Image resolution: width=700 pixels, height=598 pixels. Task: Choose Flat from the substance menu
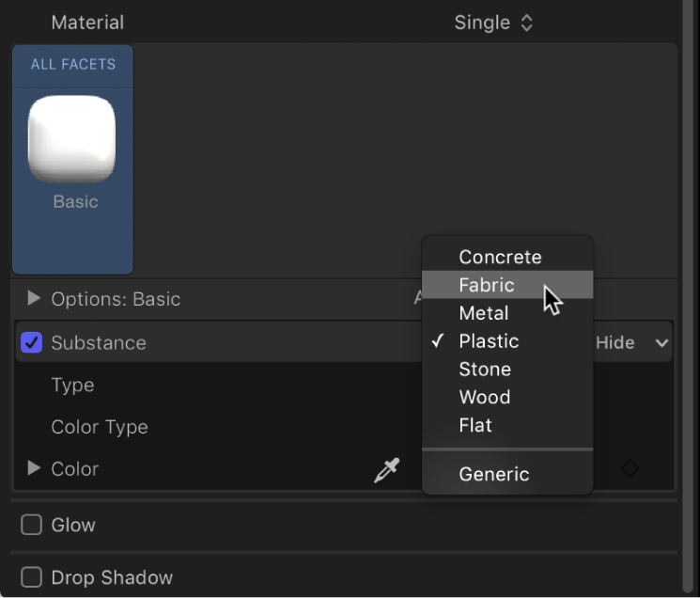pyautogui.click(x=475, y=425)
